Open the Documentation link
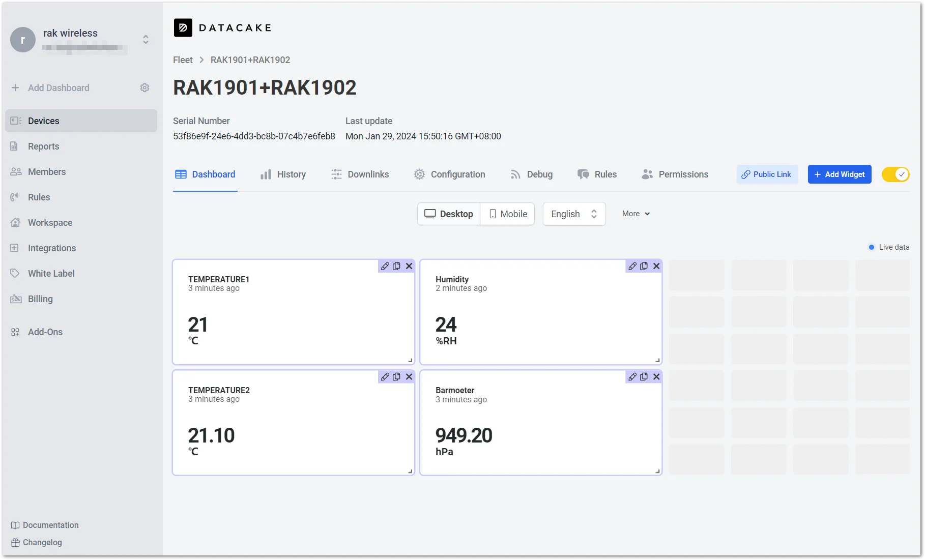The height and width of the screenshot is (560, 925). coord(45,525)
